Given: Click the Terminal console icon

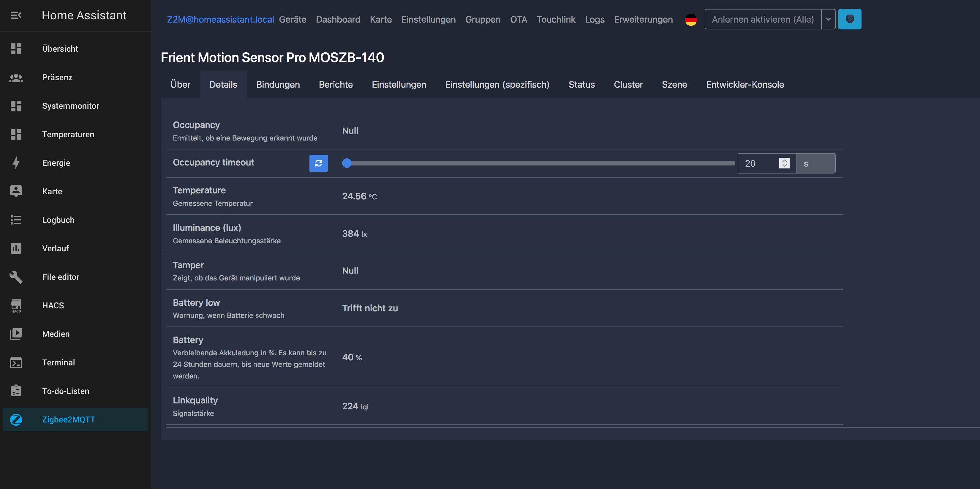Looking at the screenshot, I should pos(16,363).
